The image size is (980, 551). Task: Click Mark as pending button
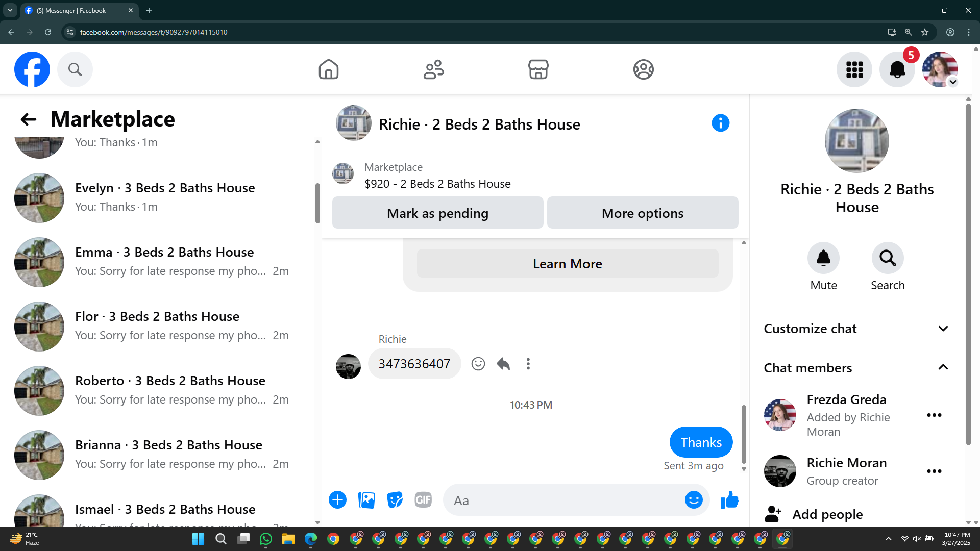click(x=438, y=213)
